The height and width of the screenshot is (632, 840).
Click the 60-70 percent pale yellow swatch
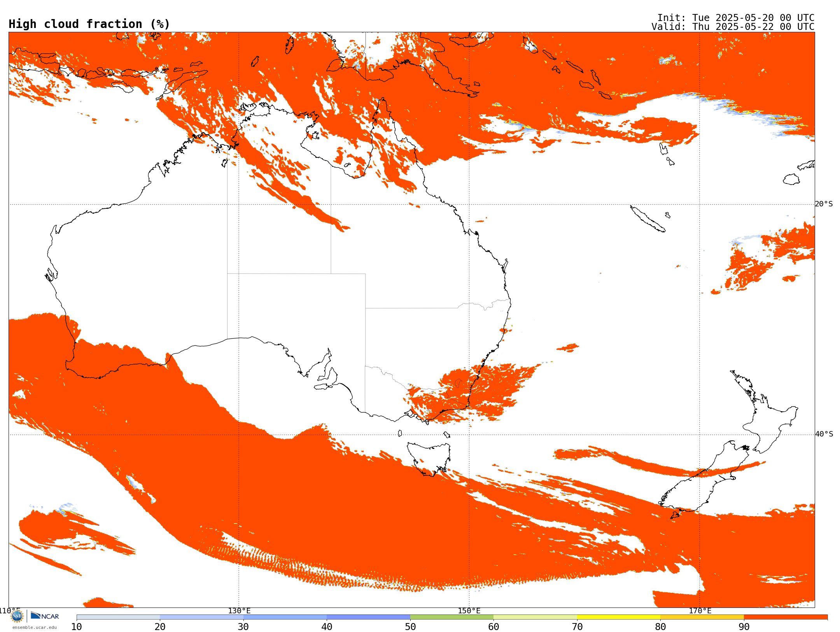(x=535, y=617)
